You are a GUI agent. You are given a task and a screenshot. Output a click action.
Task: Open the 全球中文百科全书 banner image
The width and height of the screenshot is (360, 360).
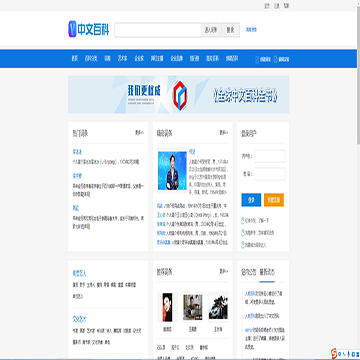click(x=179, y=95)
